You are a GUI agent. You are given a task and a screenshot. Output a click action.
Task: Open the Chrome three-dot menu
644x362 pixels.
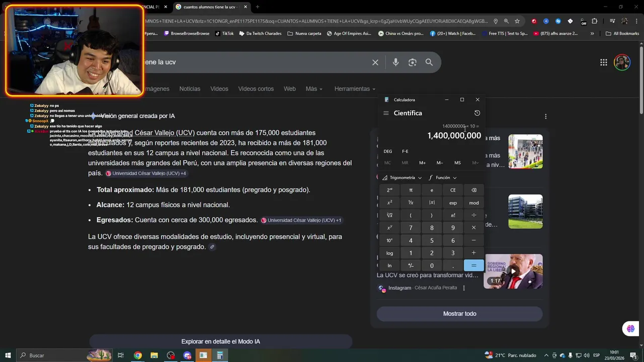coord(636,21)
